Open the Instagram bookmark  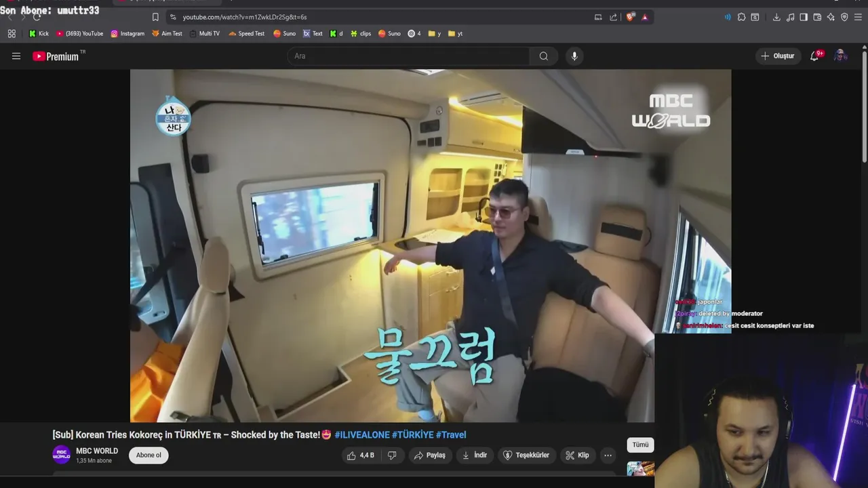pyautogui.click(x=127, y=33)
